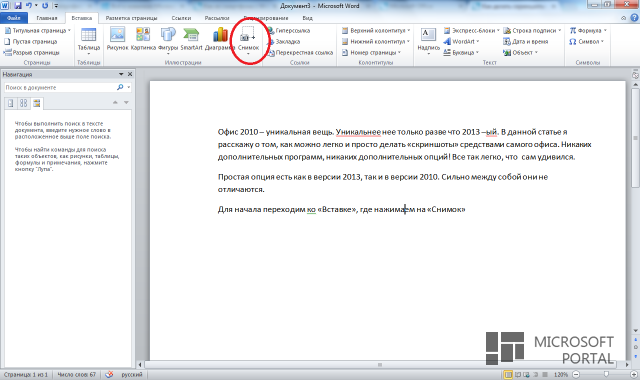
Task: Open the Объект object dropdown
Action: pyautogui.click(x=520, y=53)
